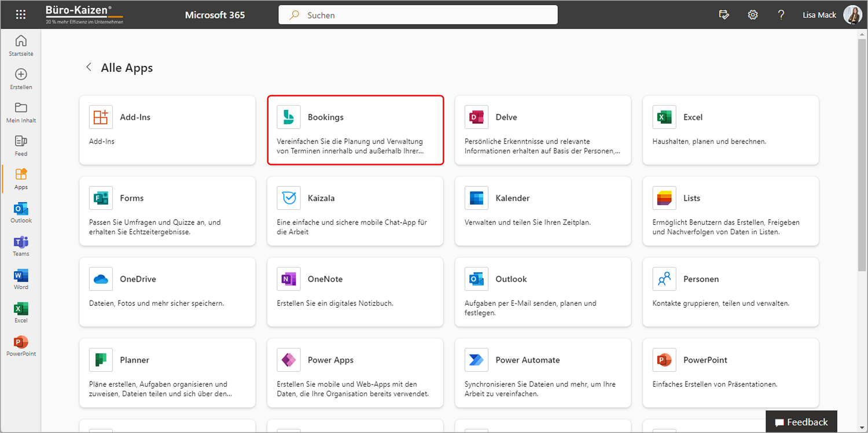868x433 pixels.
Task: Open the Power Automate icon
Action: tap(476, 360)
